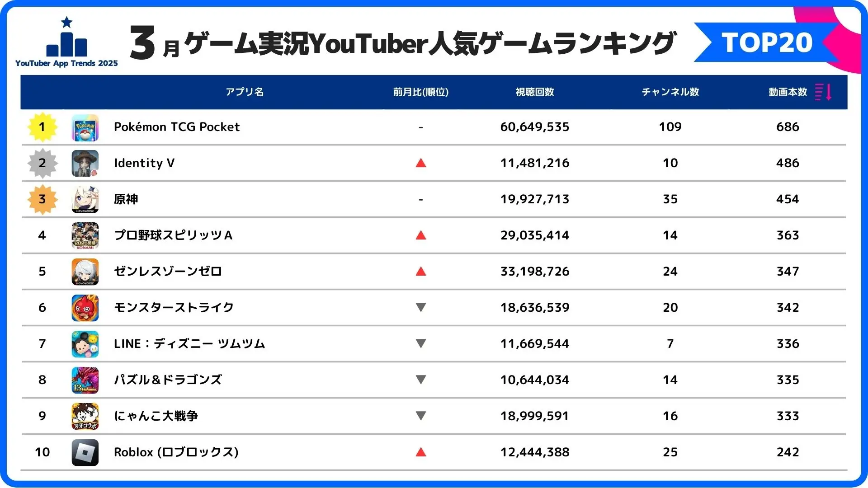Click the sort-descending icon beside 動画本数
Viewport: 868px width, 488px height.
pos(823,92)
